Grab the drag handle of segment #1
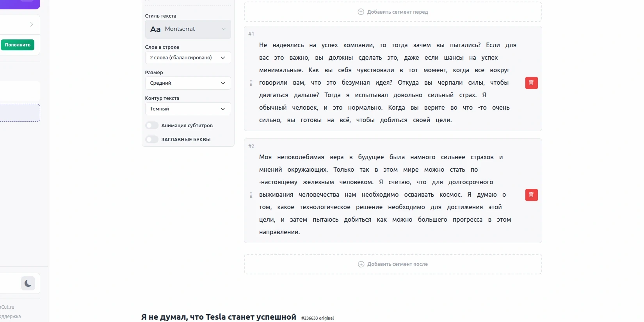Viewport: 644px width, 322px height. tap(251, 83)
